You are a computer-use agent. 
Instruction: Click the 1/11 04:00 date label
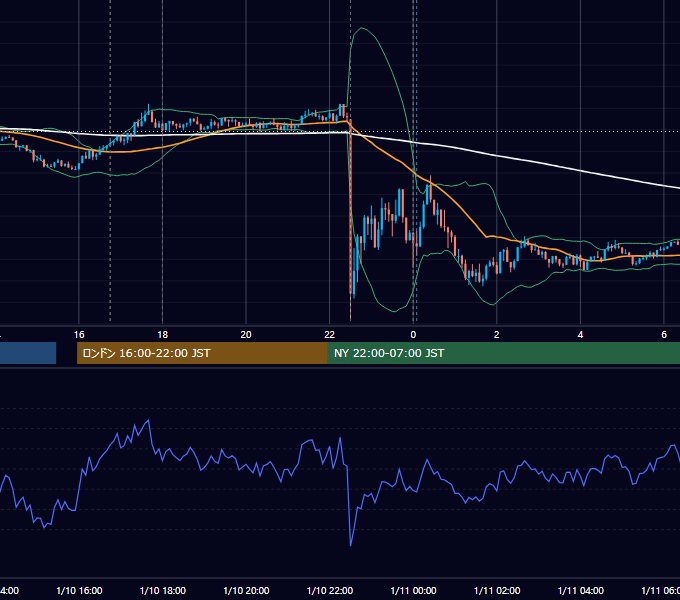581,591
